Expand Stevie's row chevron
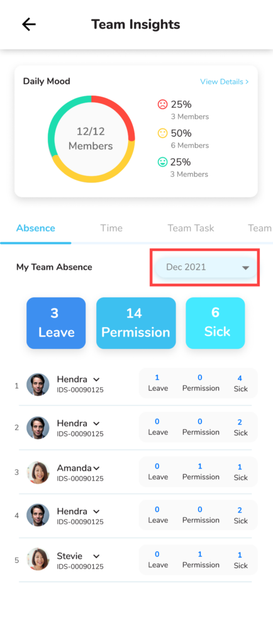The image size is (273, 644). (96, 557)
